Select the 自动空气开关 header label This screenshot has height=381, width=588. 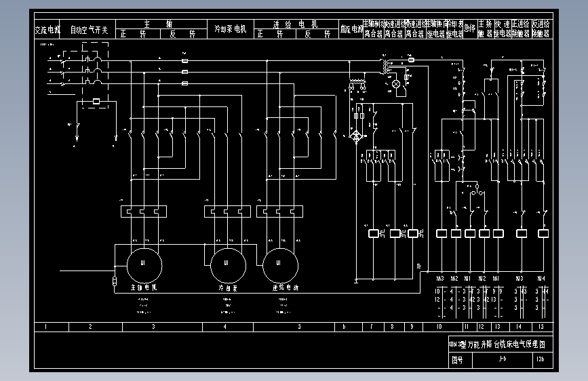89,30
